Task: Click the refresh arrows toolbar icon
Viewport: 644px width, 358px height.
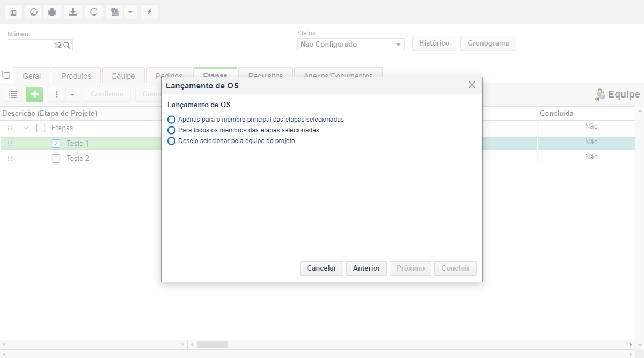Action: point(33,12)
